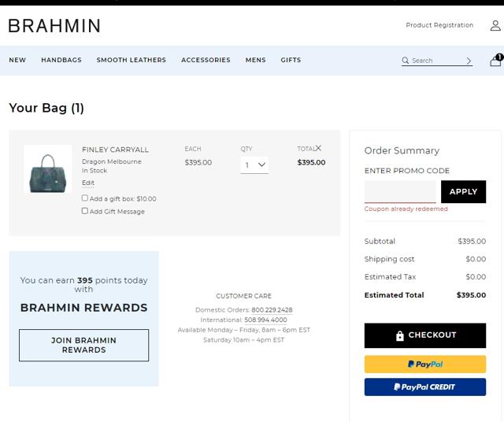Screen dimensions: 504x422
Task: Open the HANDBAGS menu
Action: [61, 60]
